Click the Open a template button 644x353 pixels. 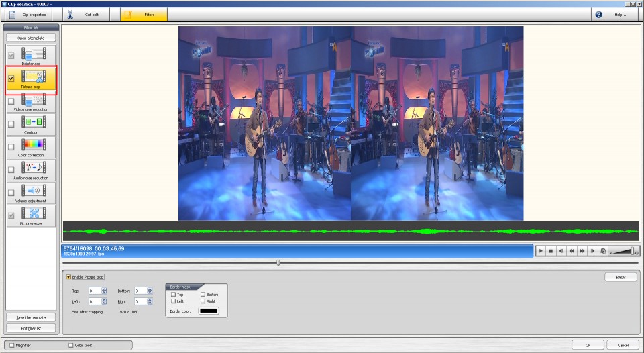point(31,38)
